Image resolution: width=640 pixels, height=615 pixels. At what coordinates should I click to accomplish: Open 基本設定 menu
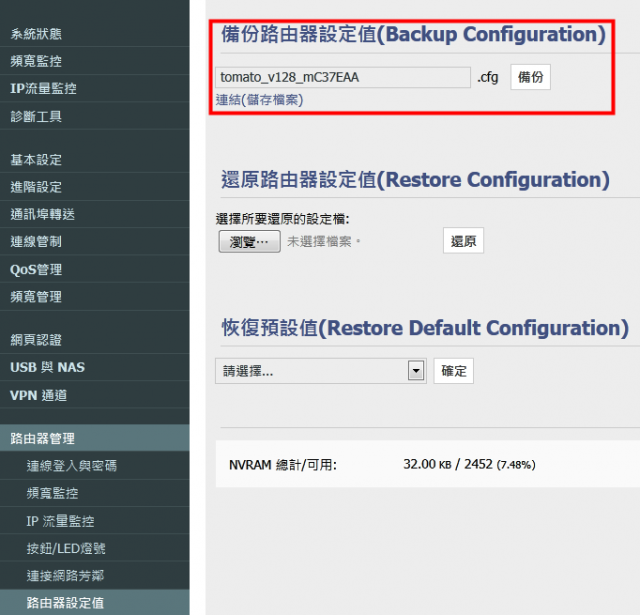(x=94, y=160)
